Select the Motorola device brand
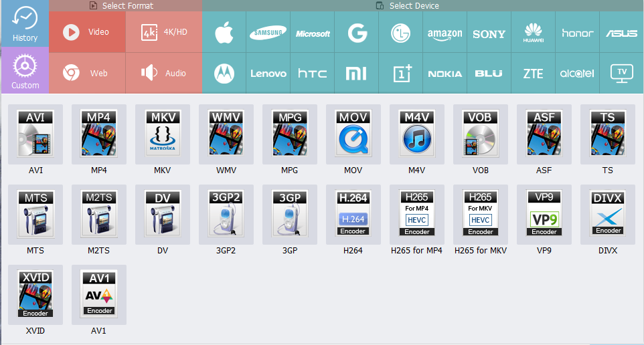 [x=224, y=73]
